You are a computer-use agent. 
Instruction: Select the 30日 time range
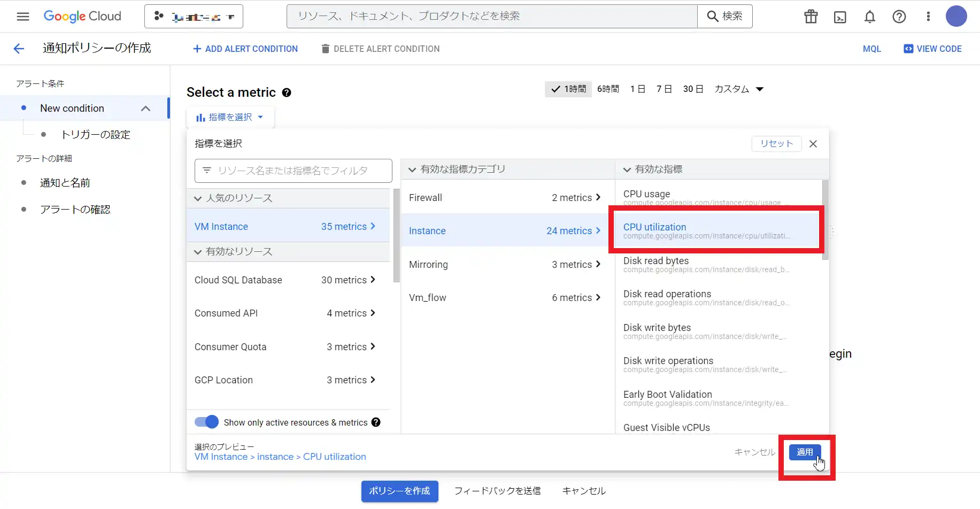pyautogui.click(x=693, y=89)
